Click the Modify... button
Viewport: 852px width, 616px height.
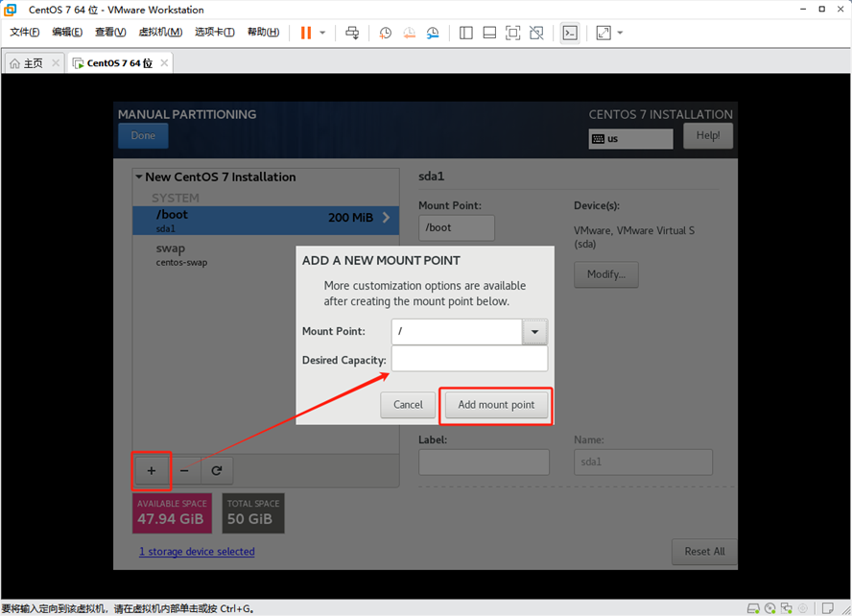click(x=605, y=274)
